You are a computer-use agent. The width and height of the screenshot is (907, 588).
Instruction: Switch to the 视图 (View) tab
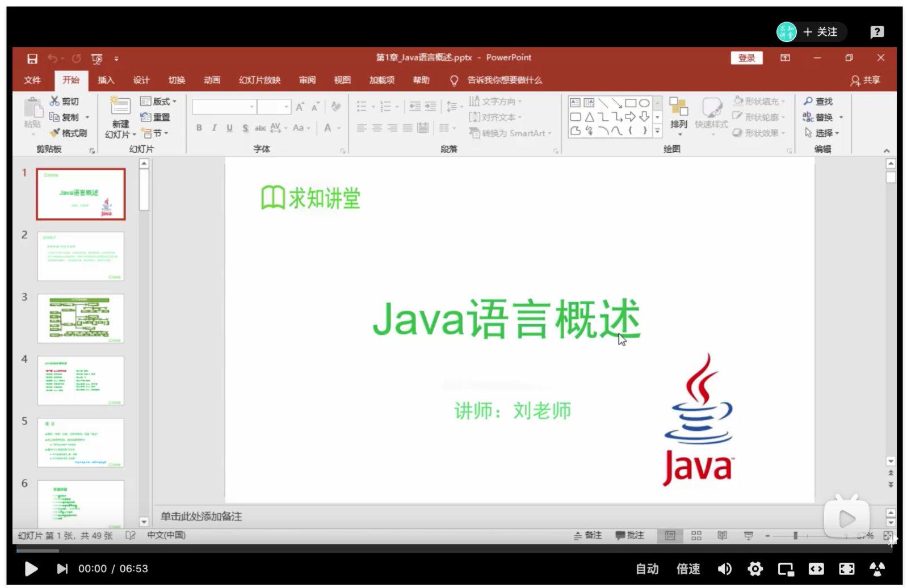[x=342, y=80]
